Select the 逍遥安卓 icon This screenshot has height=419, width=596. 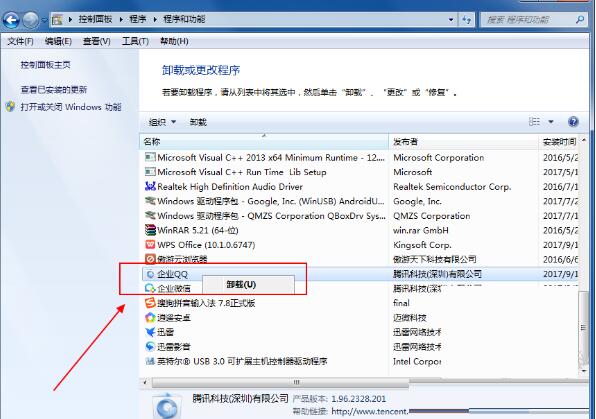[x=150, y=317]
